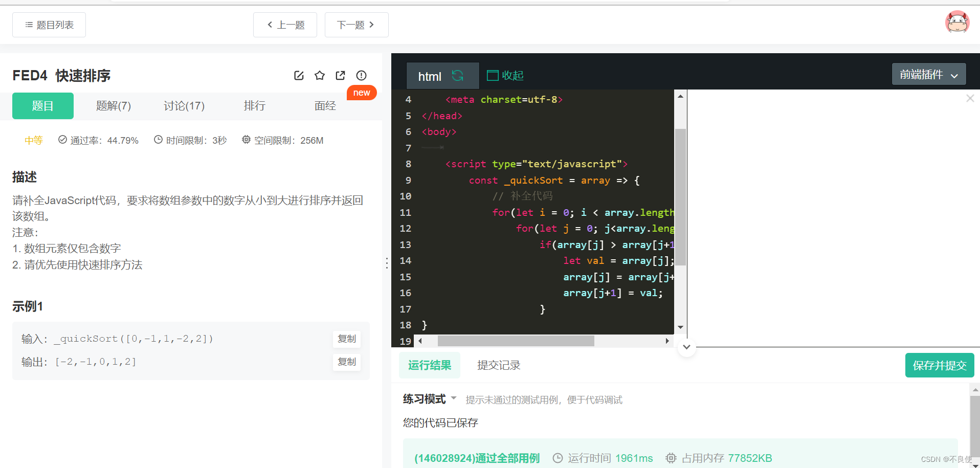Image resolution: width=980 pixels, height=468 pixels.
Task: Click the 通过全部用例 result text
Action: 477,458
